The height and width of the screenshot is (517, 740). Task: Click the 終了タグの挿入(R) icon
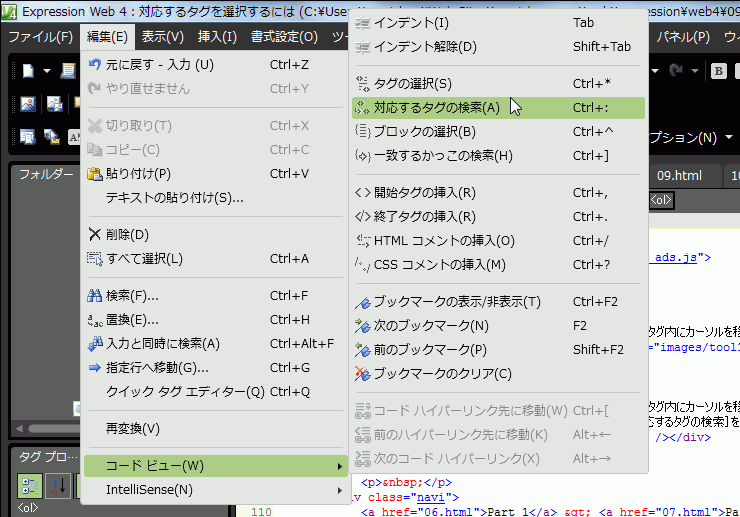click(x=362, y=217)
